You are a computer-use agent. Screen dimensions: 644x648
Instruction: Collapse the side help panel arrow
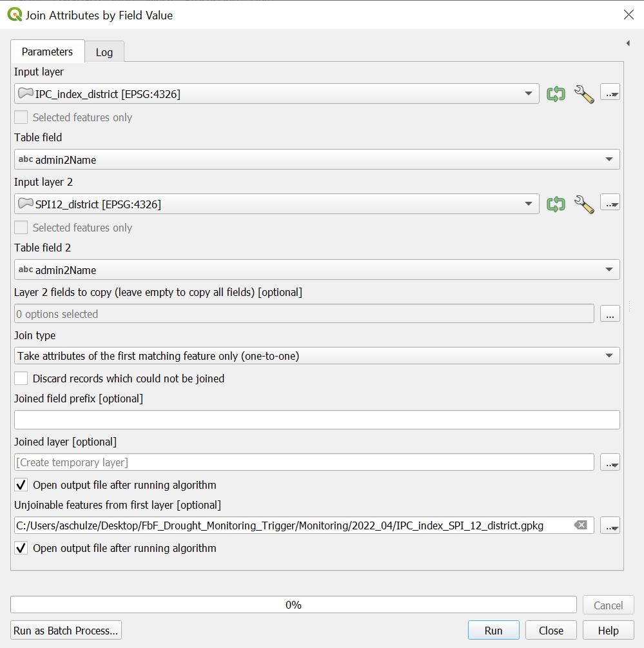628,43
